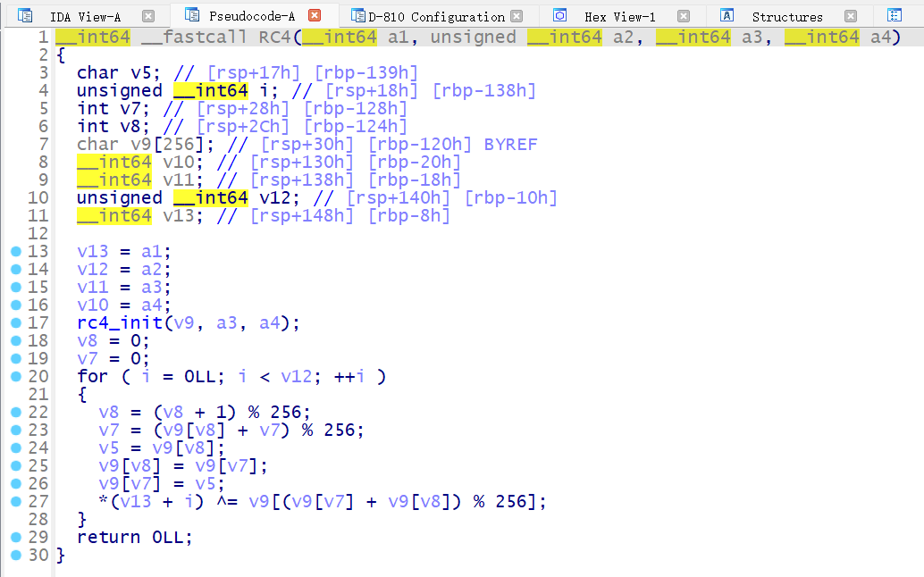Click the Pseudocode-A tab icon
This screenshot has height=577, width=924.
(x=190, y=16)
